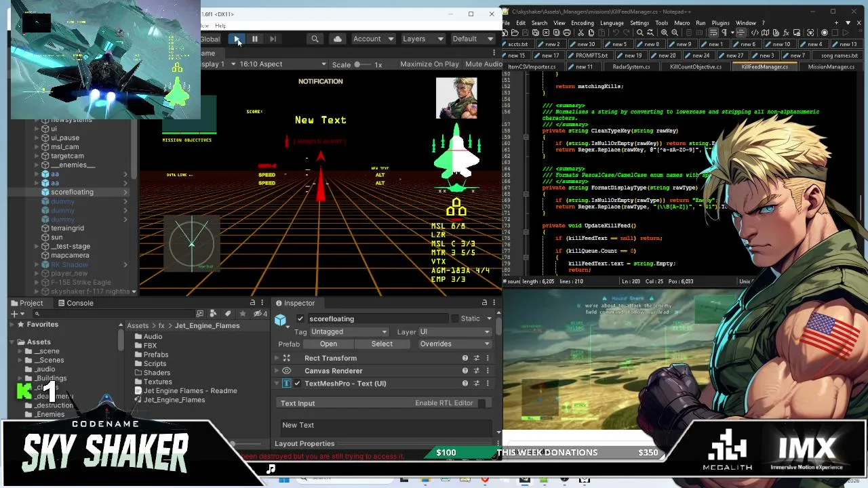
Task: Toggle Maximize On Play
Action: (x=429, y=64)
